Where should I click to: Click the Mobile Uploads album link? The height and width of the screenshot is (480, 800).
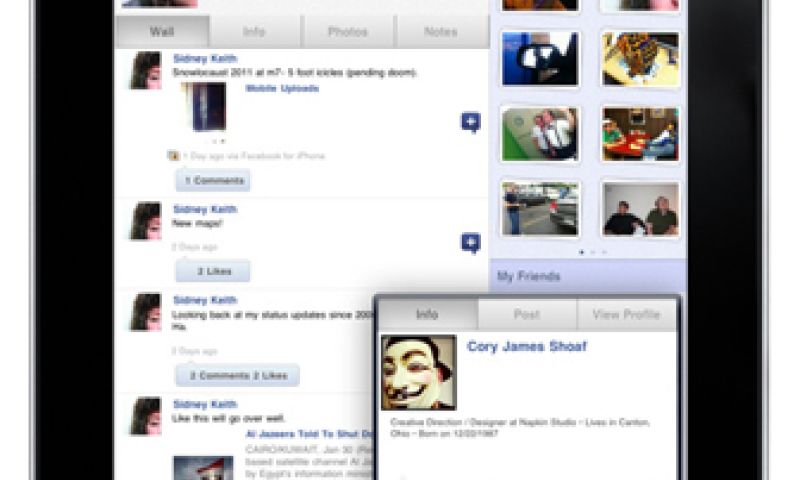(x=282, y=88)
